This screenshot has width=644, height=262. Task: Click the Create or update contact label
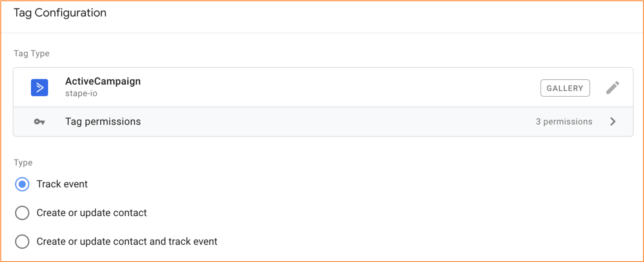click(x=91, y=213)
